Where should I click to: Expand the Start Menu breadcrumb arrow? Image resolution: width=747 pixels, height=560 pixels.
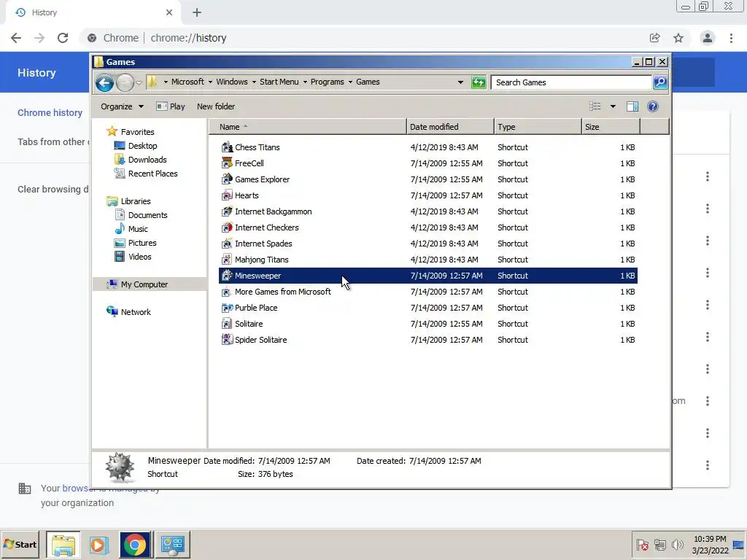point(305,82)
